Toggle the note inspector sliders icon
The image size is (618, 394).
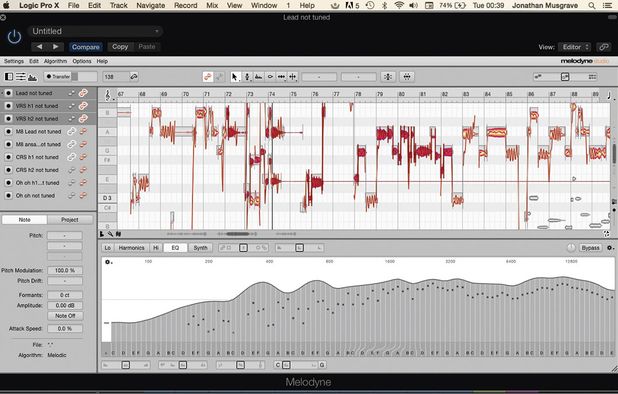[20, 76]
